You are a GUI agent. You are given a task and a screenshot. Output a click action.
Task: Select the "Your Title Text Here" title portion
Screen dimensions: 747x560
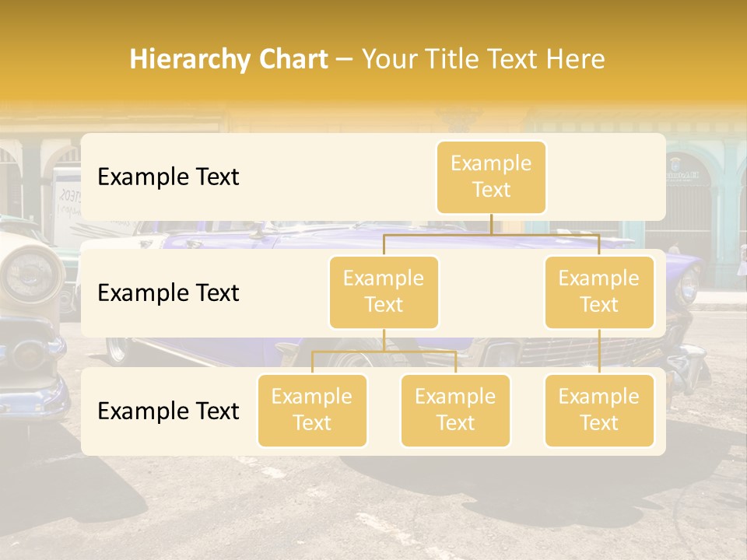pos(483,59)
